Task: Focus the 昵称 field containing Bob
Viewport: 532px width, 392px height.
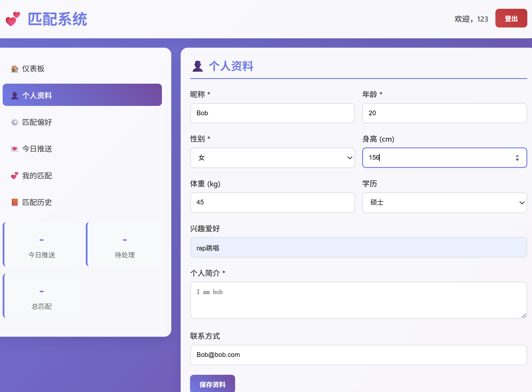Action: pyautogui.click(x=273, y=113)
